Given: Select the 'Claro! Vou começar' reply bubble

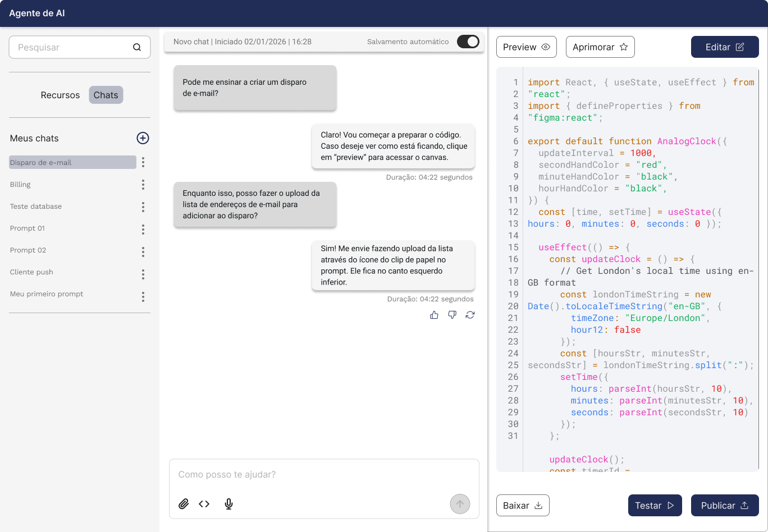Looking at the screenshot, I should [393, 146].
